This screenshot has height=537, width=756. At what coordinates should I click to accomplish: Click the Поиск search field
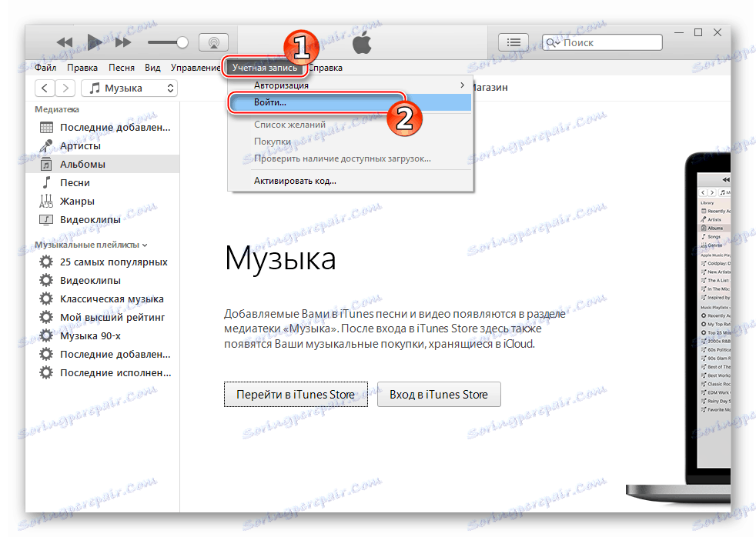(x=602, y=42)
